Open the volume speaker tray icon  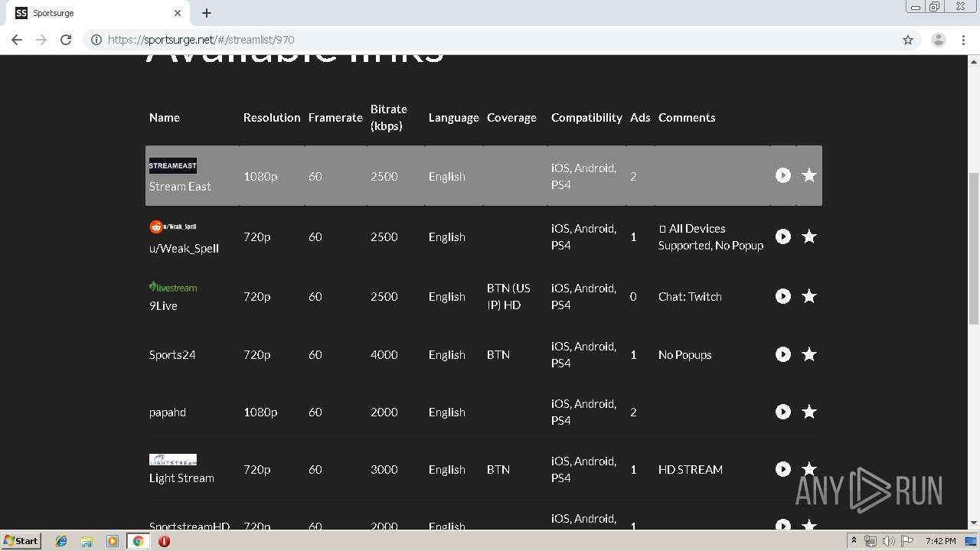pos(888,541)
